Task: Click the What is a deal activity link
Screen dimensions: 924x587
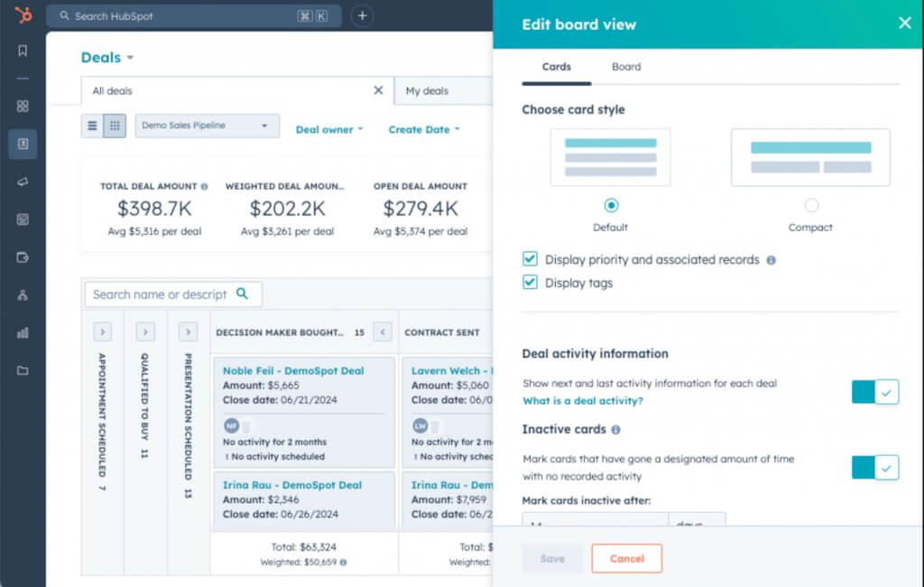Action: [582, 400]
